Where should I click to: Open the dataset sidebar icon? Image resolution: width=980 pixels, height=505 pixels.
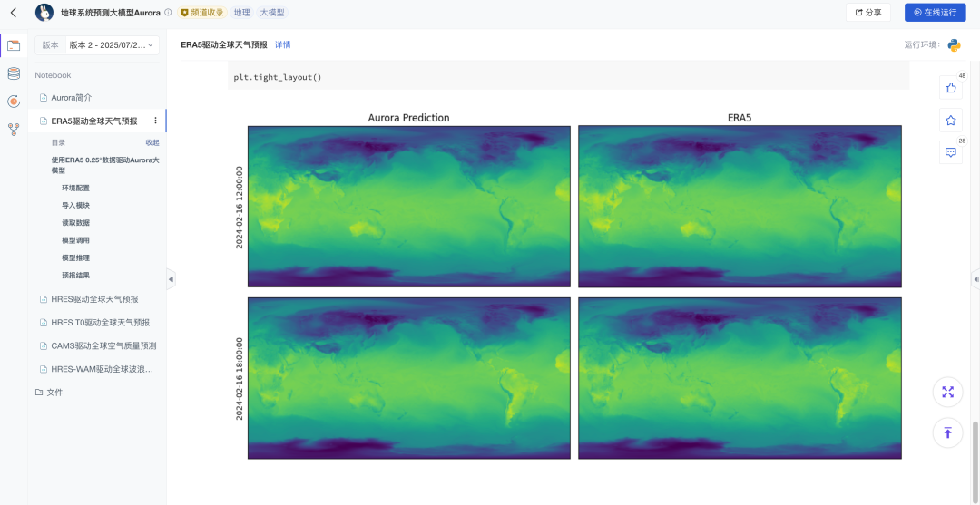(13, 73)
